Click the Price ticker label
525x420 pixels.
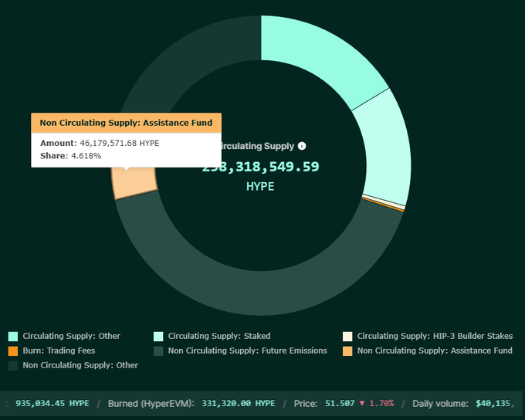point(306,403)
